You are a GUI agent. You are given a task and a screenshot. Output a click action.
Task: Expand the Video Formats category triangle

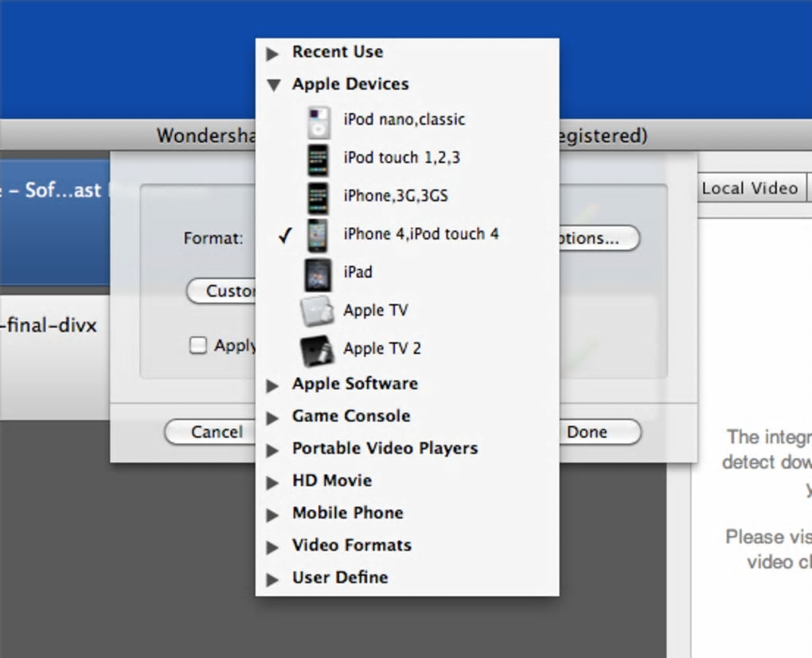click(x=272, y=547)
